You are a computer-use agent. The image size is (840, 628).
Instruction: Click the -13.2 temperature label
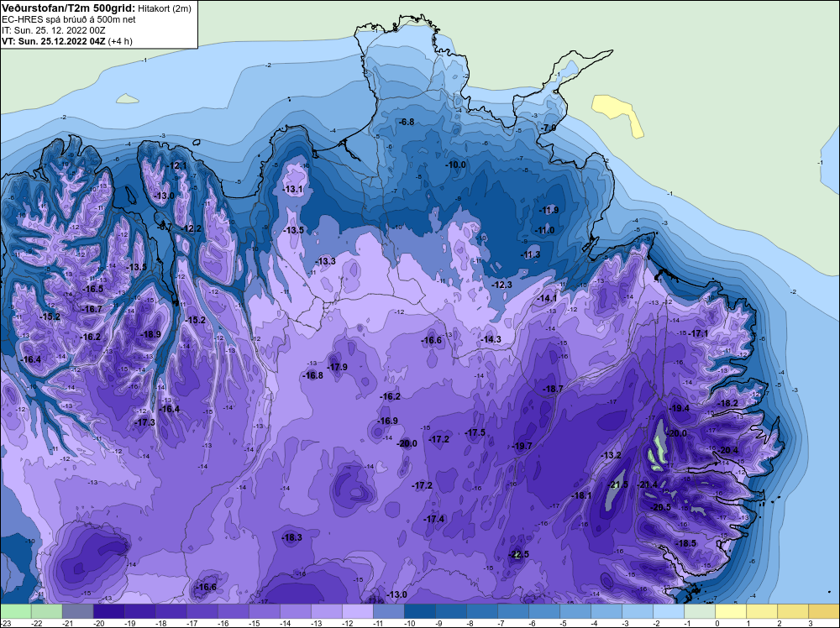click(x=612, y=455)
